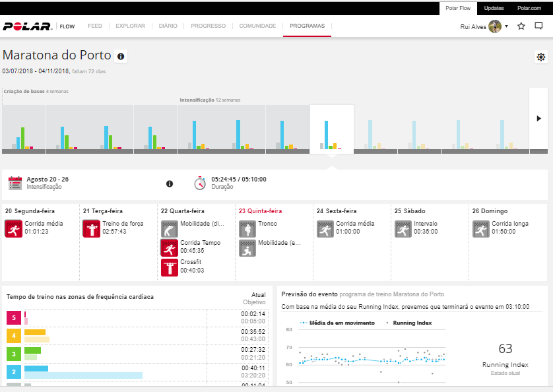Open Corrida Tempo running icon
Viewport: 553px width, 392px height.
click(x=170, y=247)
